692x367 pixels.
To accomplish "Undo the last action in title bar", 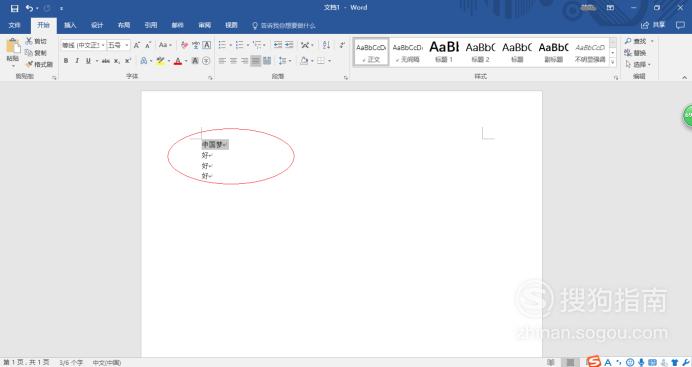I will [x=29, y=8].
